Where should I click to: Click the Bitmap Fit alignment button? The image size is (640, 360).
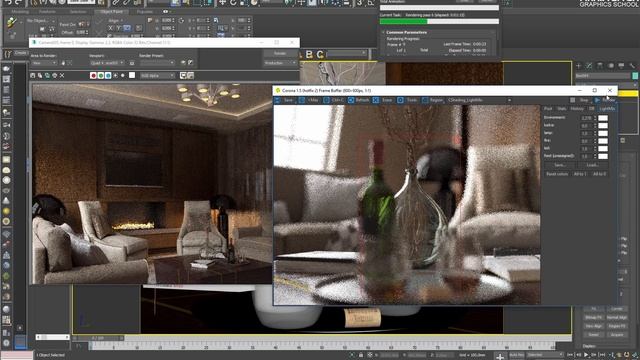click(x=593, y=317)
